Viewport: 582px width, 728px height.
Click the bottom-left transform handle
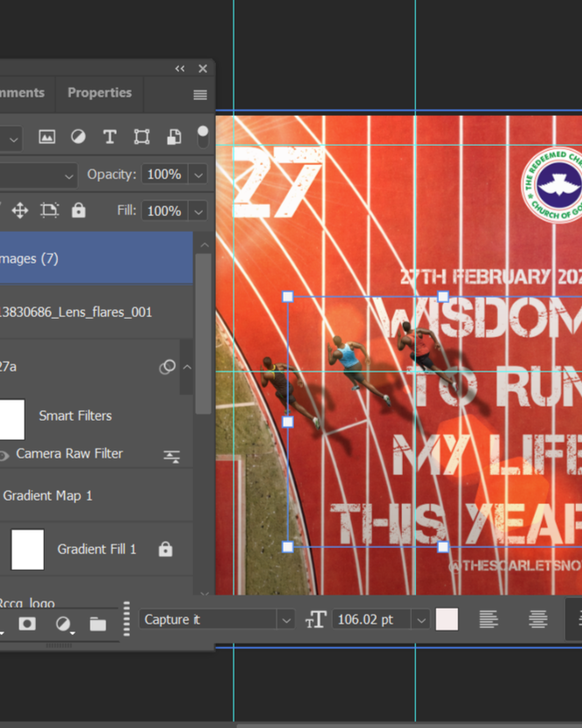tap(288, 546)
